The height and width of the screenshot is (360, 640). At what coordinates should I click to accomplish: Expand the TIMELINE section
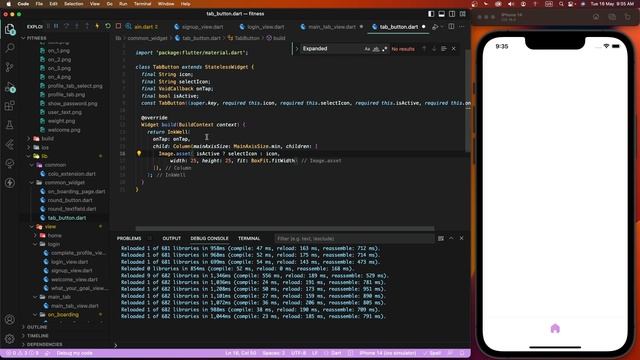[x=38, y=336]
